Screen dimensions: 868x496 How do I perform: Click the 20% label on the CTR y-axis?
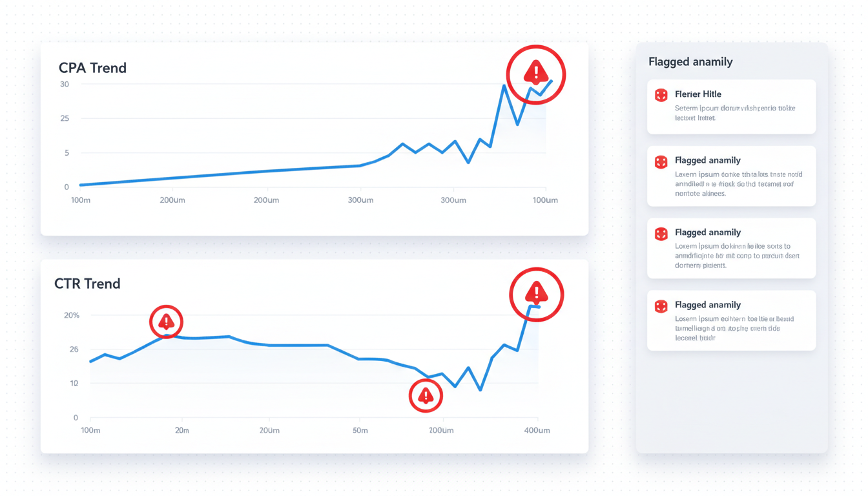tap(71, 315)
